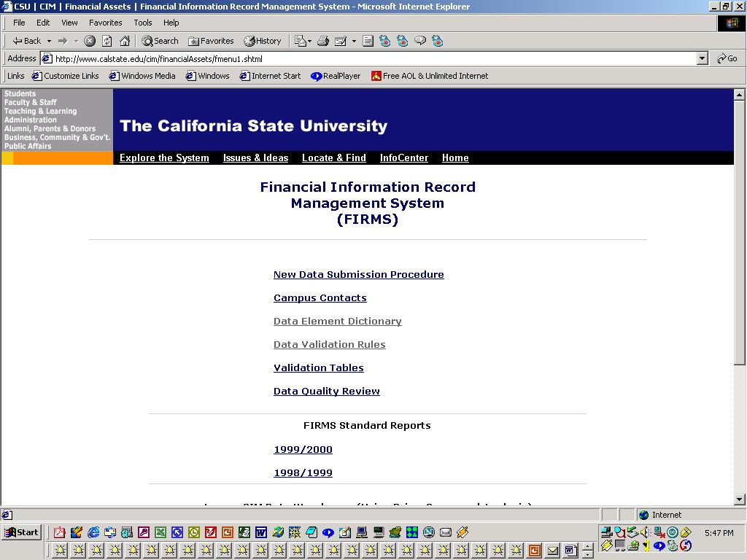Open the File menu

(x=19, y=23)
